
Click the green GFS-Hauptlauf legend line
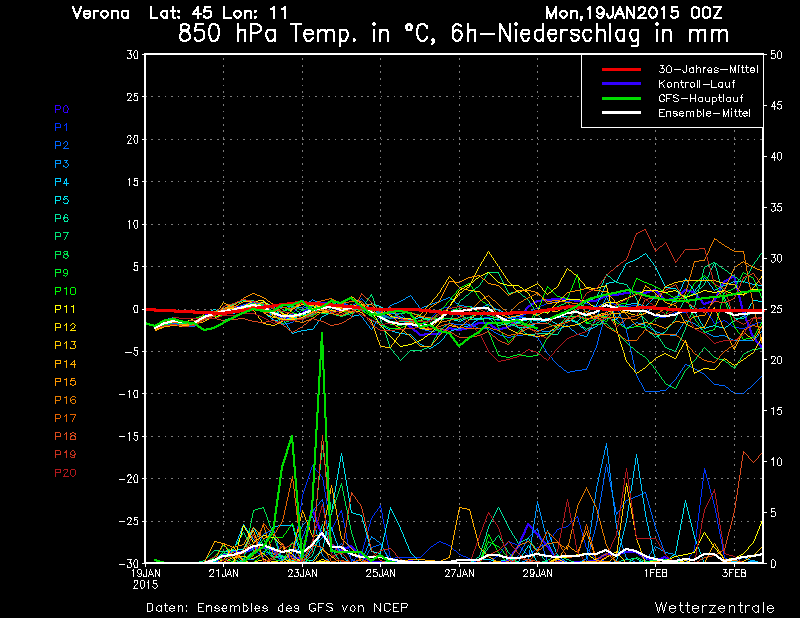click(x=621, y=98)
